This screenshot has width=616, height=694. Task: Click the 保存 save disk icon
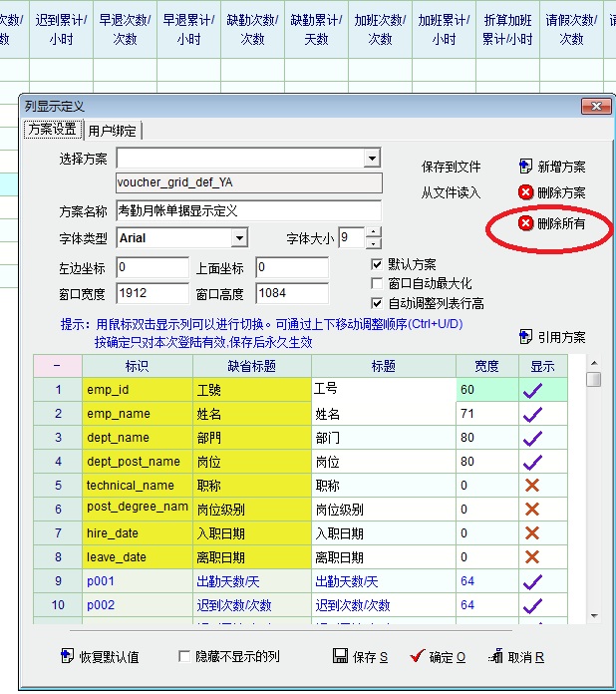pyautogui.click(x=340, y=656)
